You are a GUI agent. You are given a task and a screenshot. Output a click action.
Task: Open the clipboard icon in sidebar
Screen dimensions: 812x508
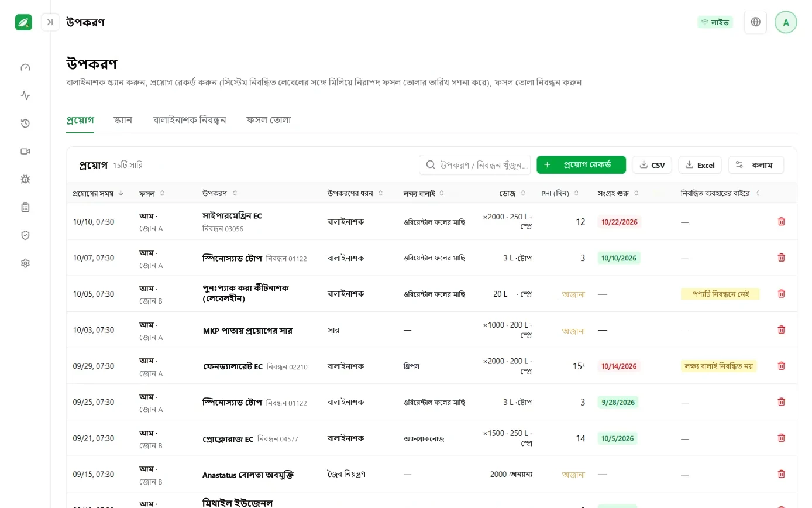coord(25,207)
